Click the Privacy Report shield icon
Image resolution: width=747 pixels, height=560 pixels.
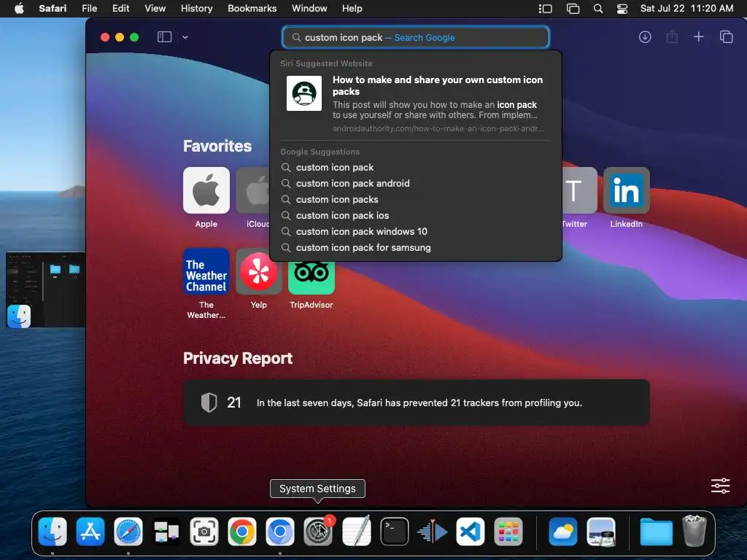209,402
